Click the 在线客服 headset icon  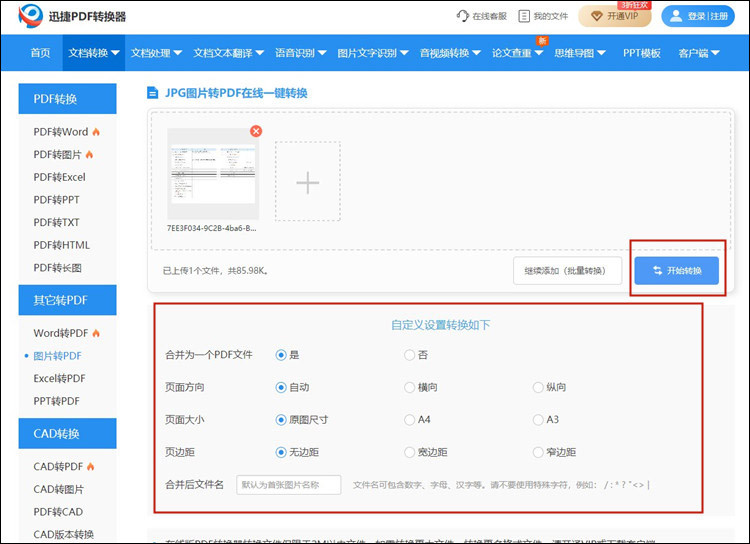pos(462,17)
